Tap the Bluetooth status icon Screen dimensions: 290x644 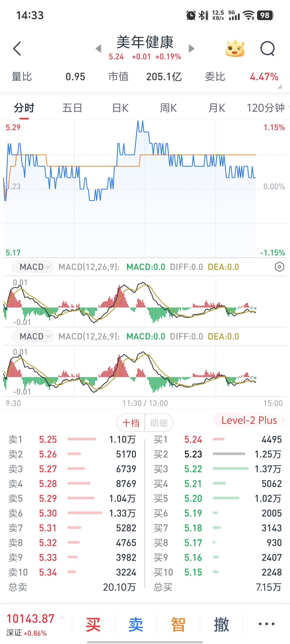click(x=203, y=15)
